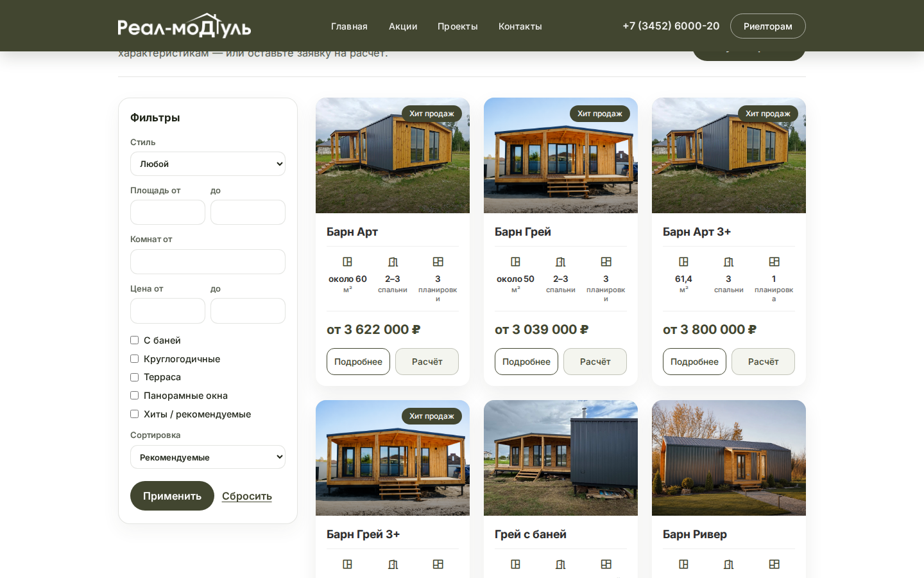Open the Барн Грей house photo
This screenshot has height=578, width=924.
click(561, 155)
